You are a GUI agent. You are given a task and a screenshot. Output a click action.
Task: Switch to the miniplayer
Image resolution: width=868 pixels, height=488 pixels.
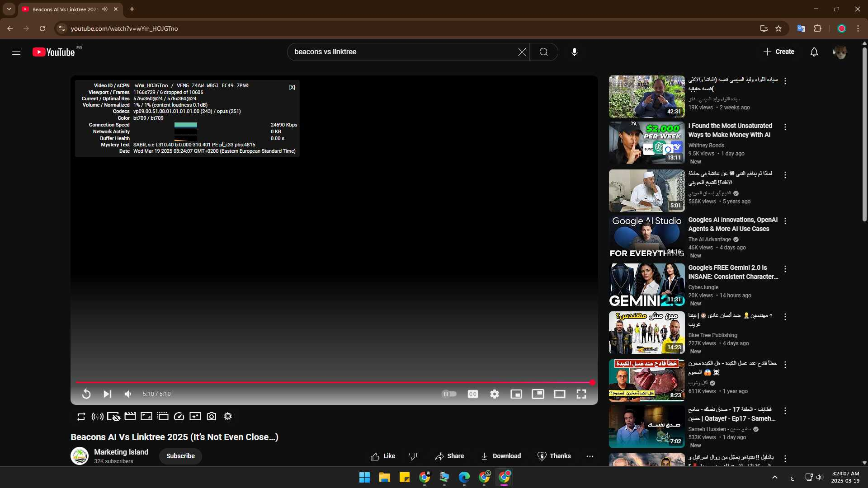516,394
